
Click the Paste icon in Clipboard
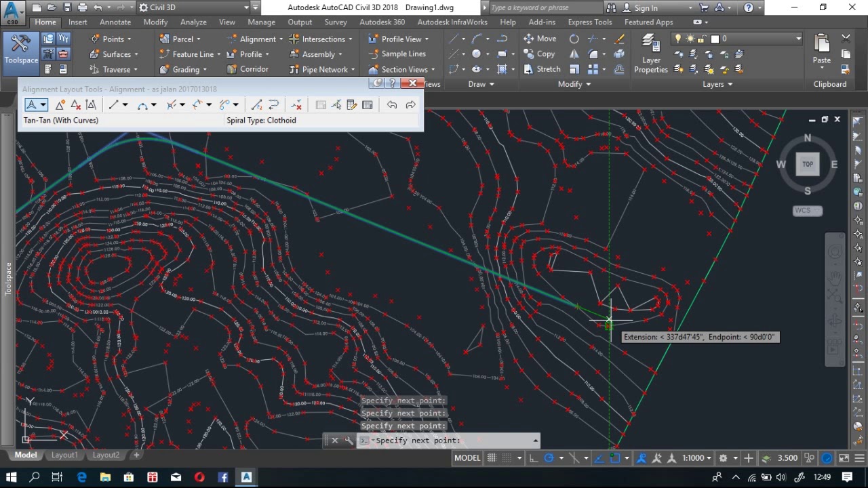pos(821,49)
